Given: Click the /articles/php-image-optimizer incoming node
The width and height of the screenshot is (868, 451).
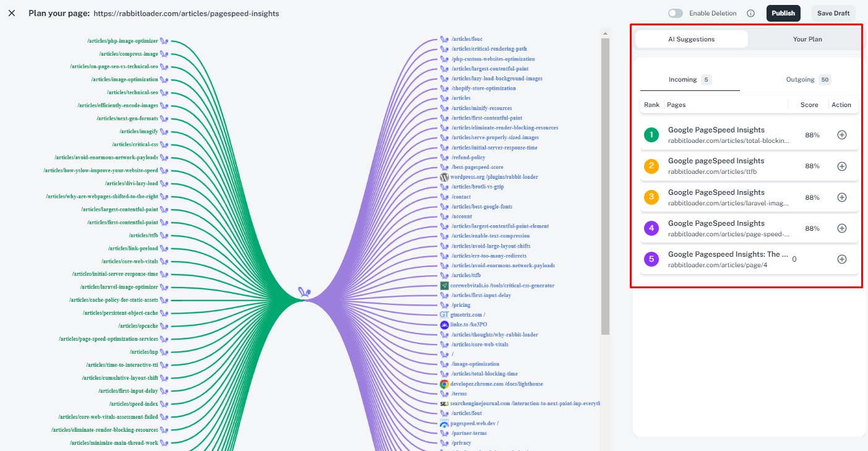Looking at the screenshot, I should click(x=122, y=41).
